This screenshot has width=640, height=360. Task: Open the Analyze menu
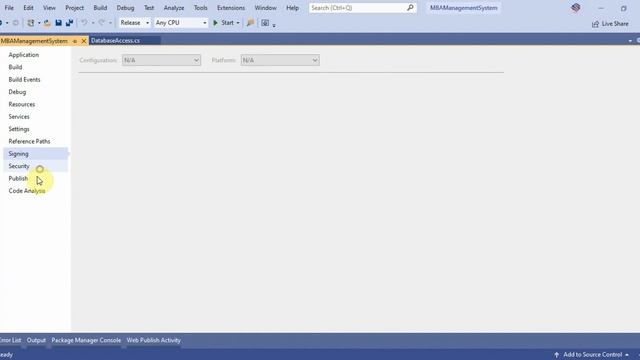174,8
